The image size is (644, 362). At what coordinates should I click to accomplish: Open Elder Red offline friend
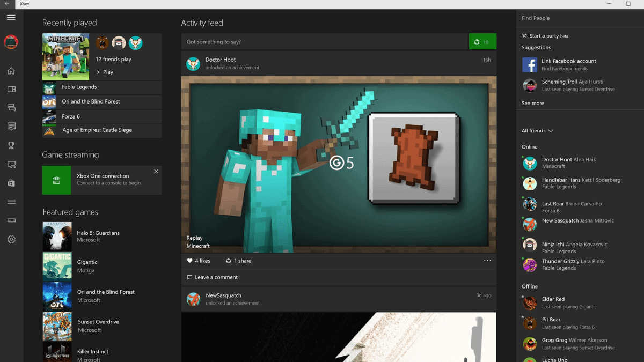[580, 303]
